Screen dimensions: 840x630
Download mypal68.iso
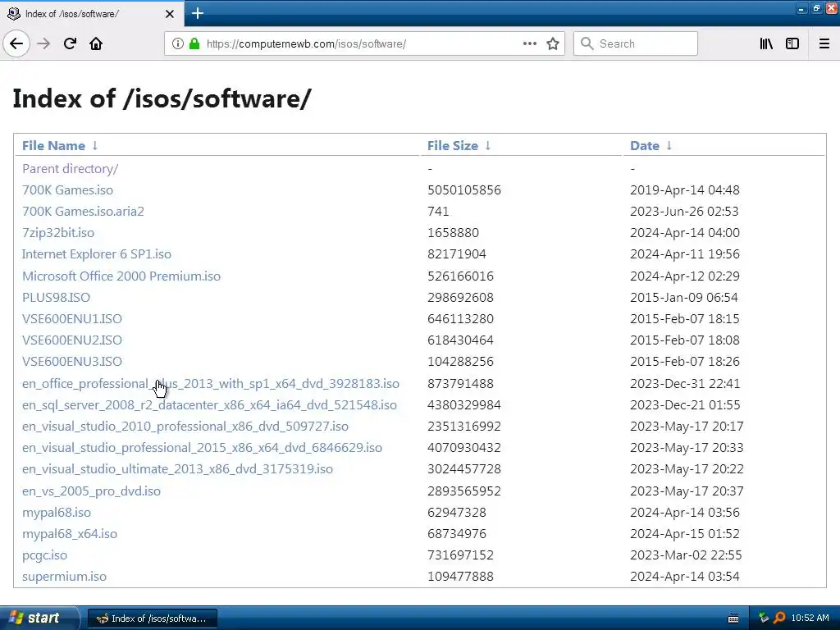coord(57,513)
